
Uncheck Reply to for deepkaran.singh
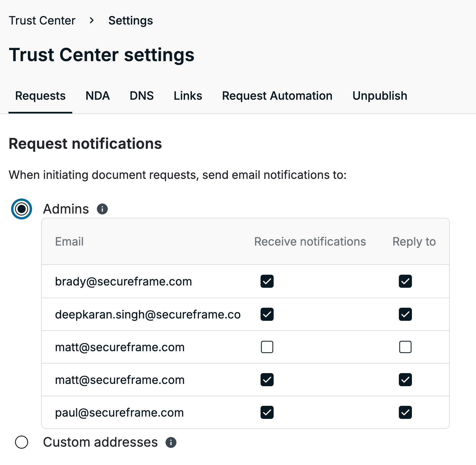click(405, 314)
